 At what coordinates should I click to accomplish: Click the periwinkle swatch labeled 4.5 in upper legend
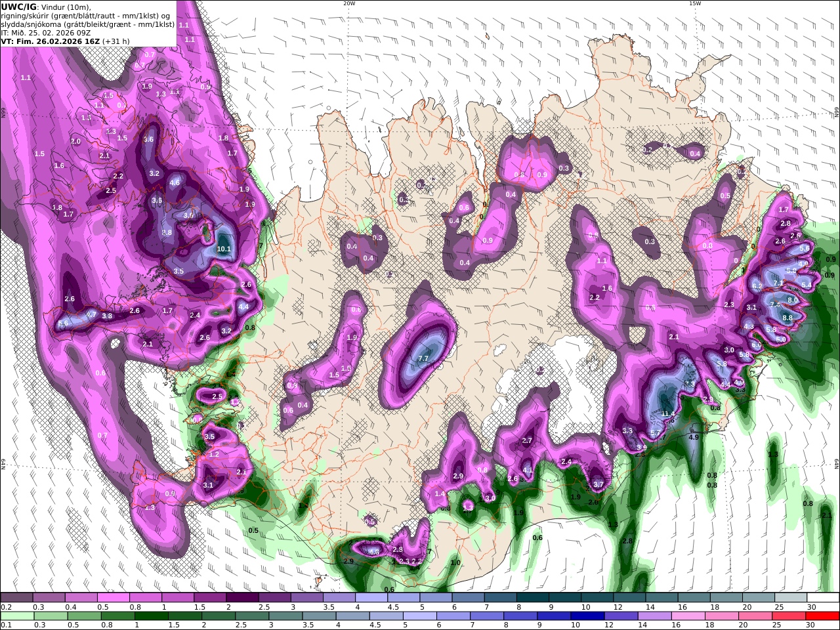(x=403, y=598)
